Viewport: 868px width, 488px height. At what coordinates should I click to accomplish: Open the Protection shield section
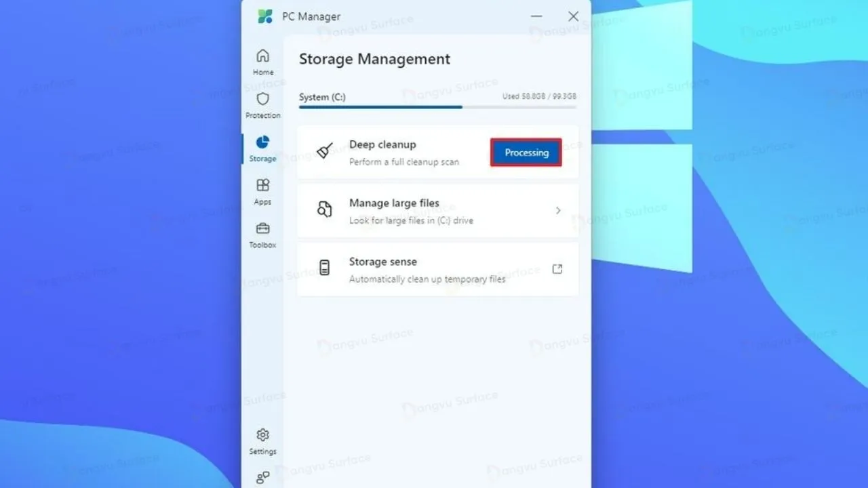click(263, 106)
